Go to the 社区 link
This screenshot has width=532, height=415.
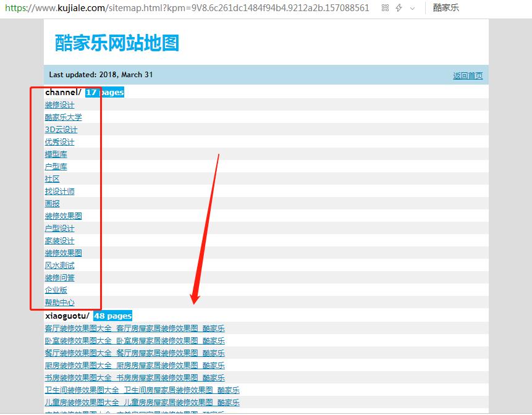(53, 178)
